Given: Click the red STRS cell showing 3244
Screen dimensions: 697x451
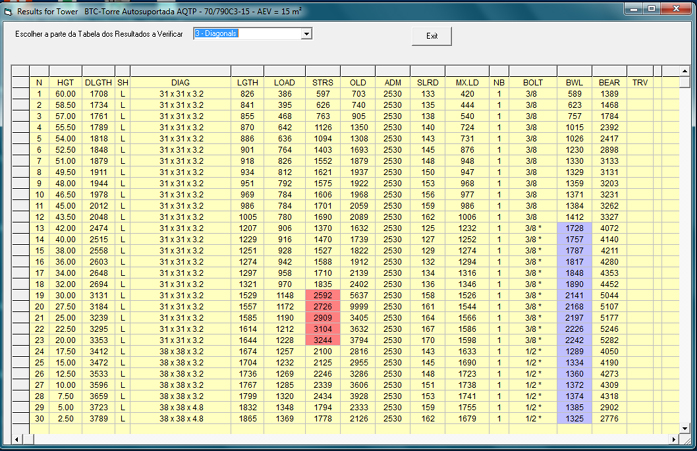Looking at the screenshot, I should [323, 340].
